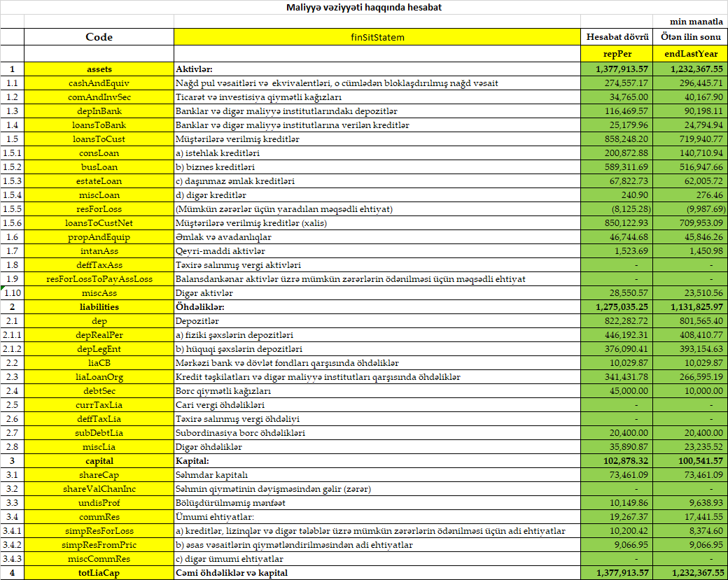
Task: Select the "intanAss" code cell
Action: (x=99, y=251)
